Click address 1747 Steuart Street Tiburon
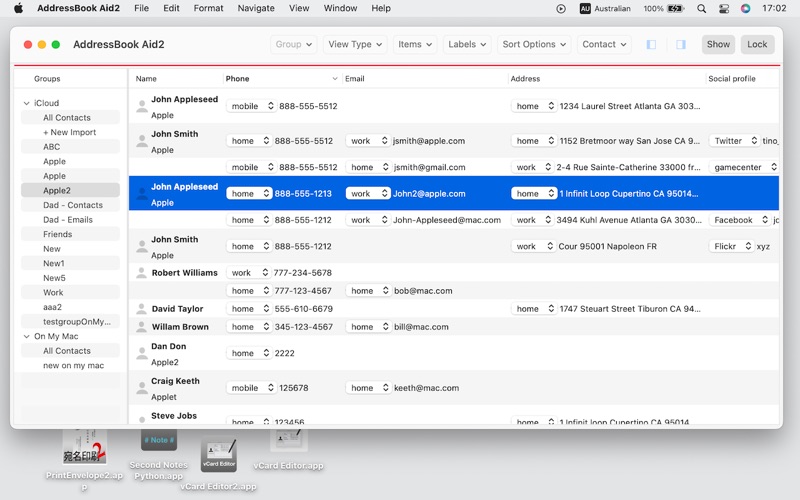The height and width of the screenshot is (500, 800). (630, 309)
